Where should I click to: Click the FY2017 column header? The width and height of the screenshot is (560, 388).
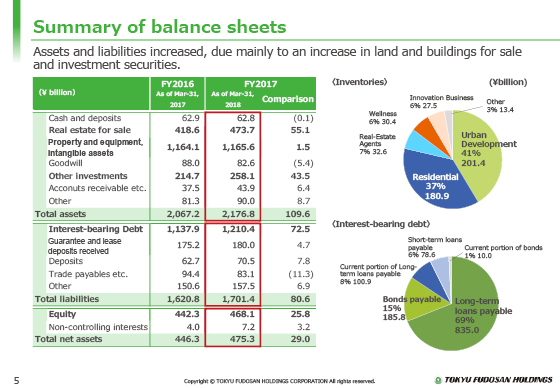pos(260,84)
